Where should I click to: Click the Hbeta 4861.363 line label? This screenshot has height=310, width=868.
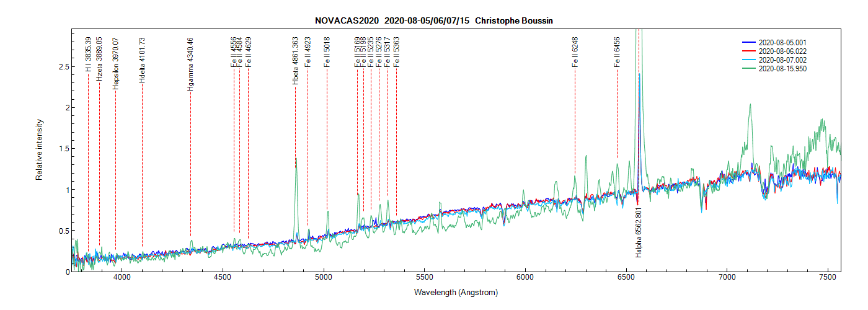coord(296,61)
